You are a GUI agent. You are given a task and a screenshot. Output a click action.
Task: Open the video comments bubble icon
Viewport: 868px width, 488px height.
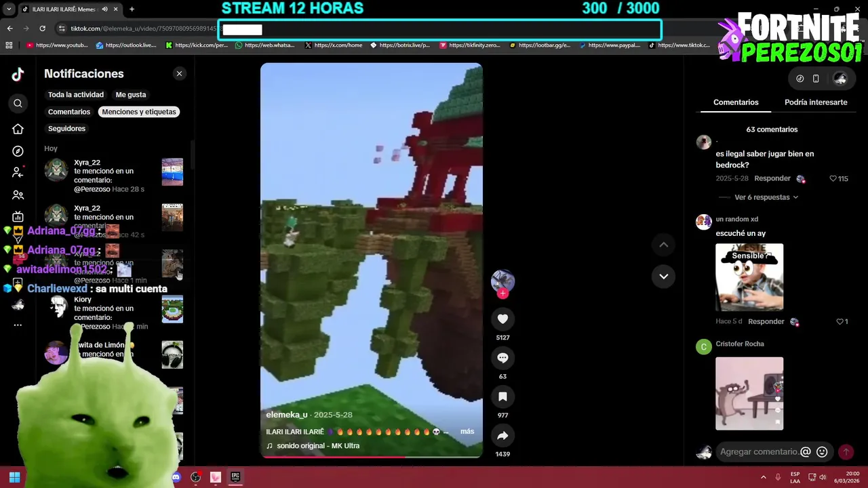pos(502,358)
